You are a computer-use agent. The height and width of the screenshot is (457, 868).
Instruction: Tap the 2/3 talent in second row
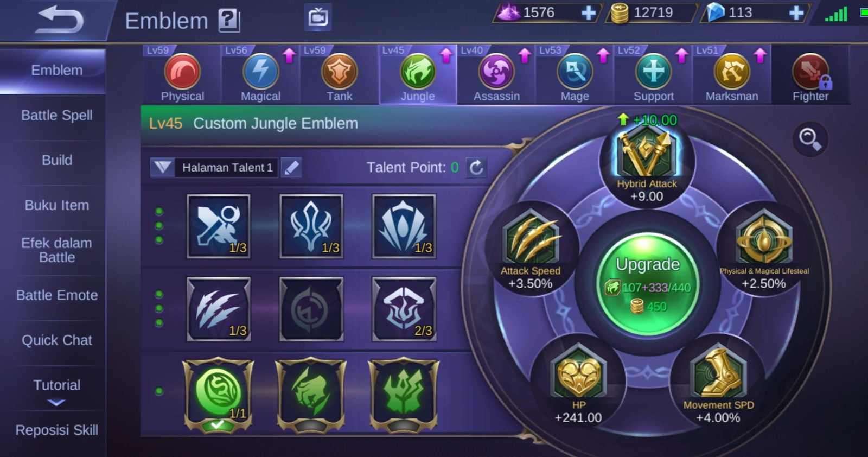pos(404,309)
